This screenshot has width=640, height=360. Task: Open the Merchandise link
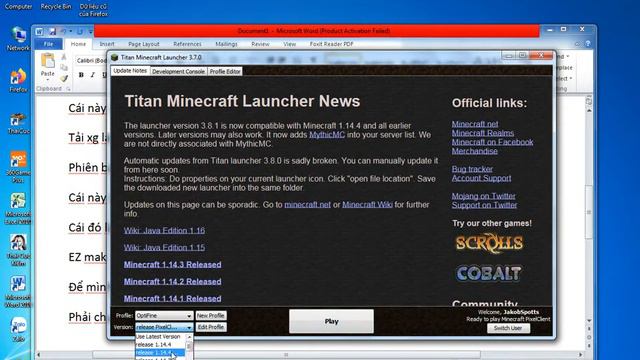(474, 151)
